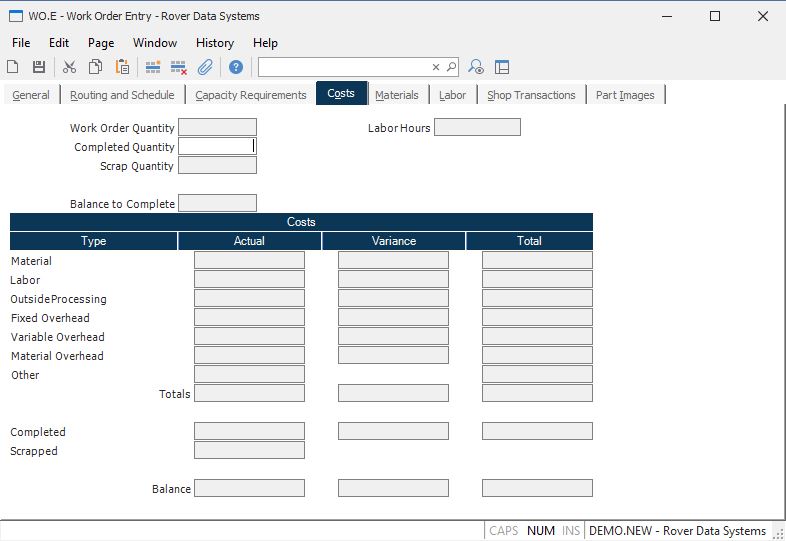Open the Shop Transactions tab

(531, 95)
